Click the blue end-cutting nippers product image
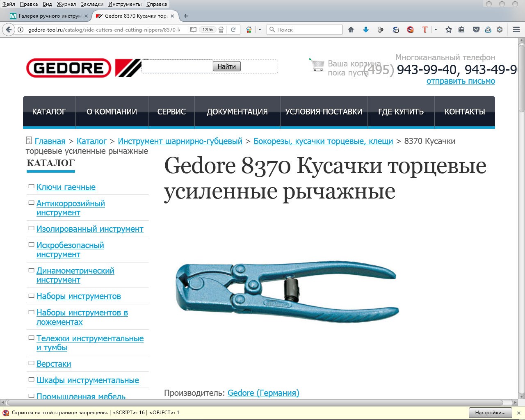This screenshot has width=525, height=420. tap(287, 291)
